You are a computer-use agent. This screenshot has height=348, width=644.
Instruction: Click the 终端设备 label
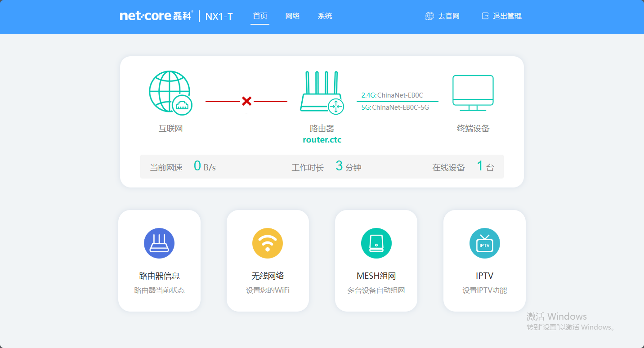[473, 129]
